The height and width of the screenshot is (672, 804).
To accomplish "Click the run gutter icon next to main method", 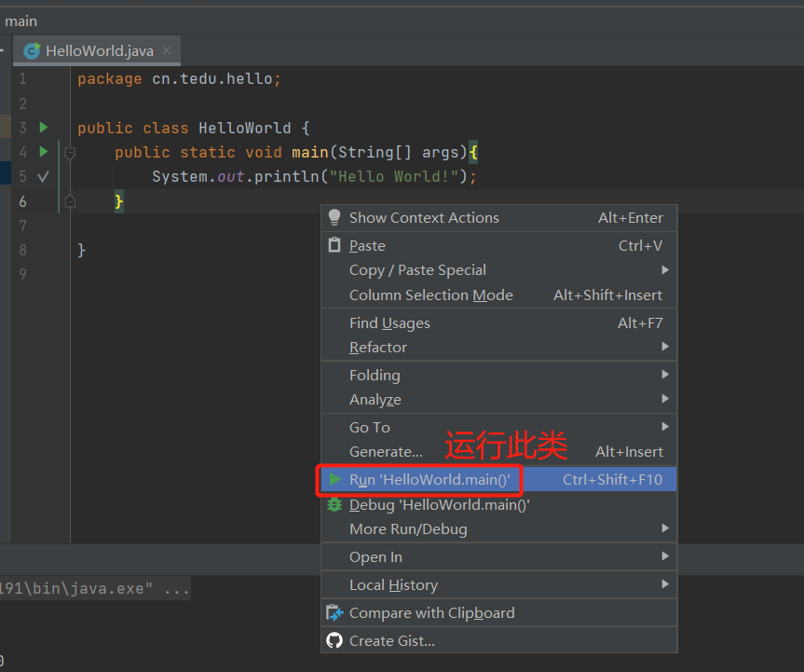I will point(42,152).
